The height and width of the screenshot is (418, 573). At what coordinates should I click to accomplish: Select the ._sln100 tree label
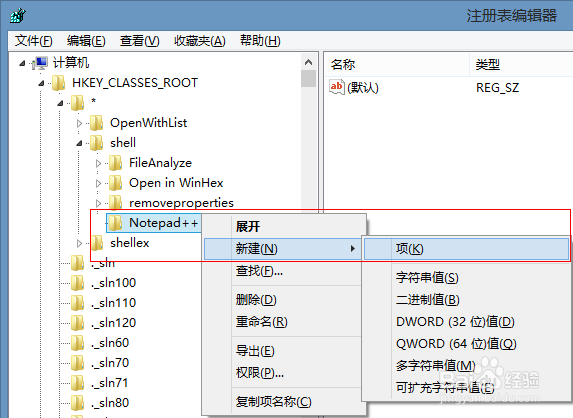pyautogui.click(x=114, y=283)
